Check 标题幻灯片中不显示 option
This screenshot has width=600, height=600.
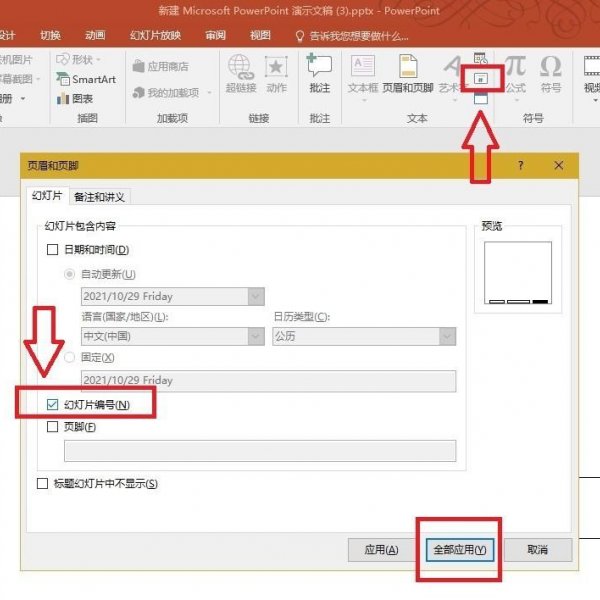coord(43,484)
